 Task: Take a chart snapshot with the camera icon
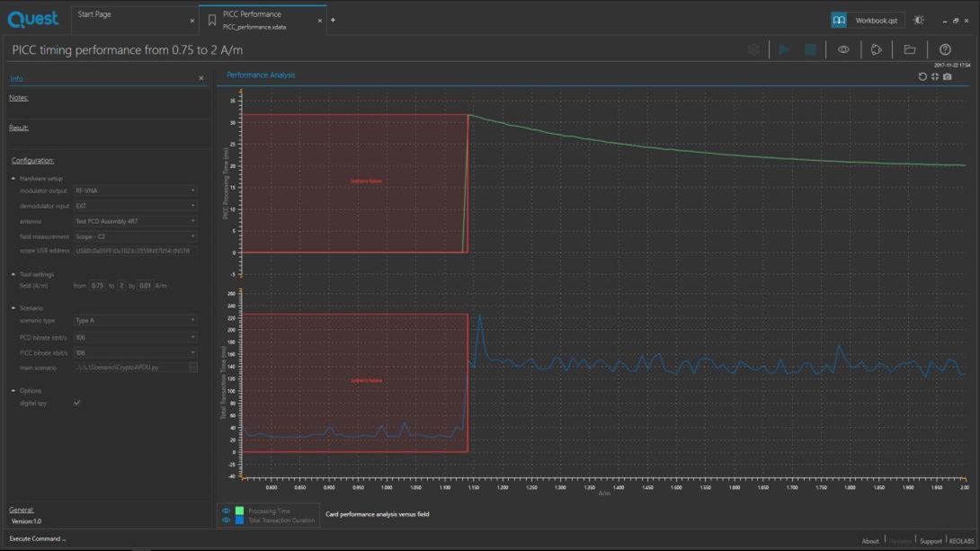948,76
